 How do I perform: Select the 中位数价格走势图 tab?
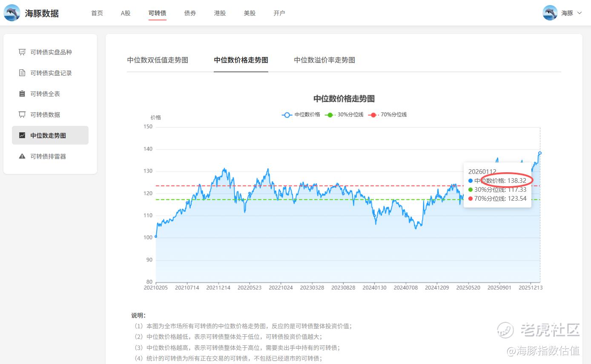tap(241, 60)
